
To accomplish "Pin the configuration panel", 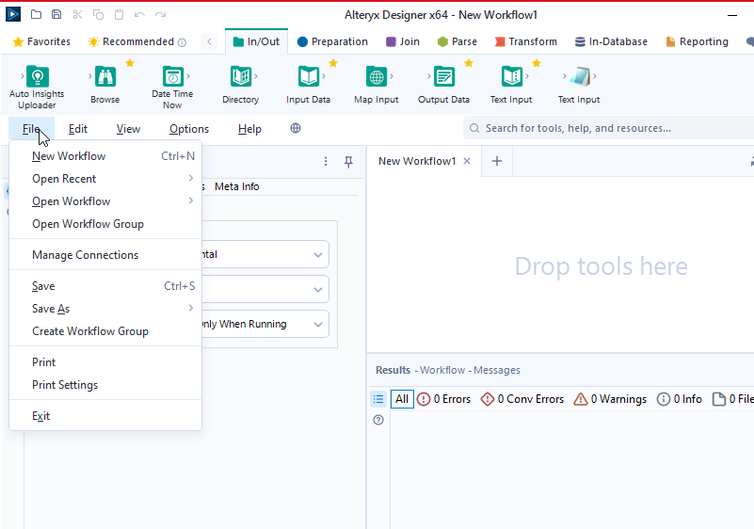I will (x=349, y=162).
